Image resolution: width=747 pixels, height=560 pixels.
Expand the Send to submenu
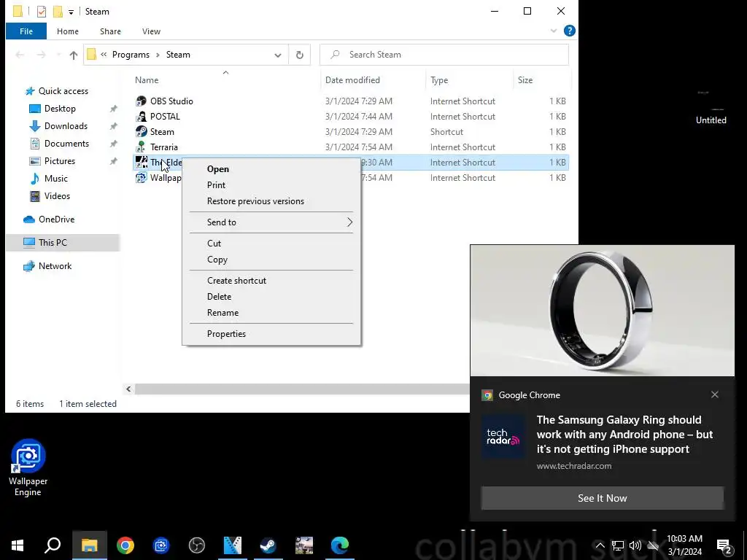point(271,222)
